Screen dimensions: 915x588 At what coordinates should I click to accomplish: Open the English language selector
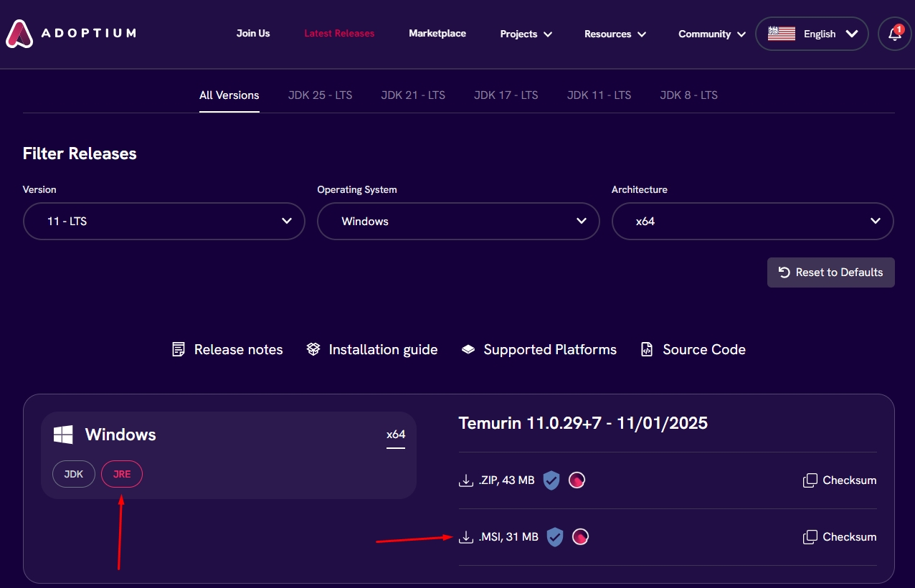pyautogui.click(x=812, y=34)
